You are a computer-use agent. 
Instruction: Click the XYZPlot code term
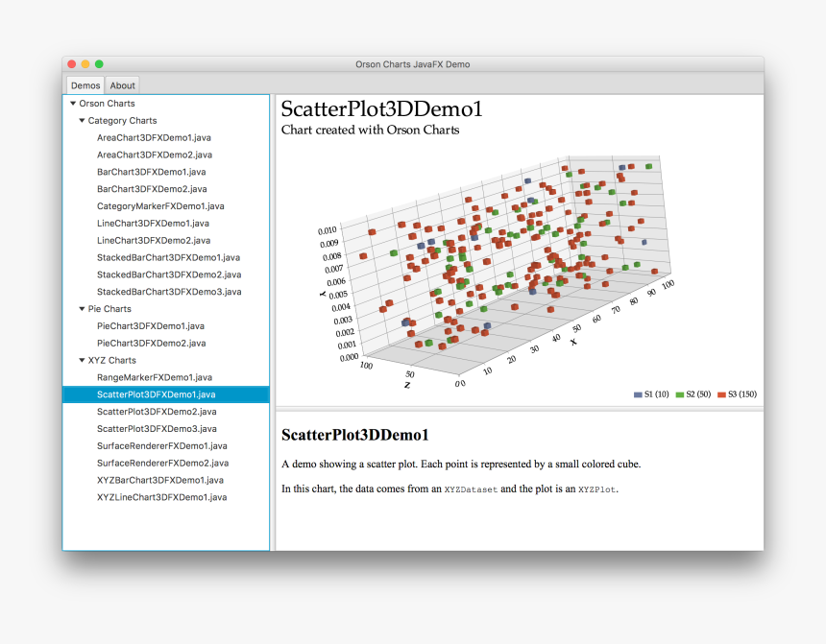click(596, 489)
